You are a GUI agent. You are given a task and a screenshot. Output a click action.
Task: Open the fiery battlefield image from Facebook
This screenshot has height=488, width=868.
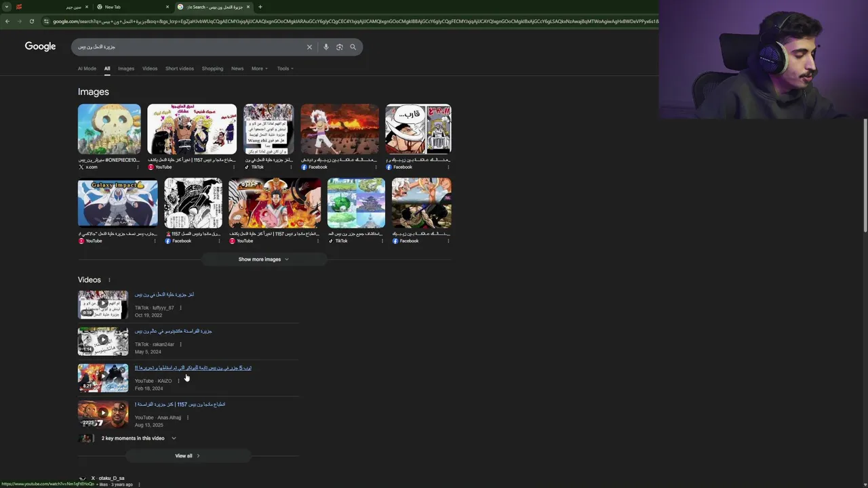pos(340,129)
